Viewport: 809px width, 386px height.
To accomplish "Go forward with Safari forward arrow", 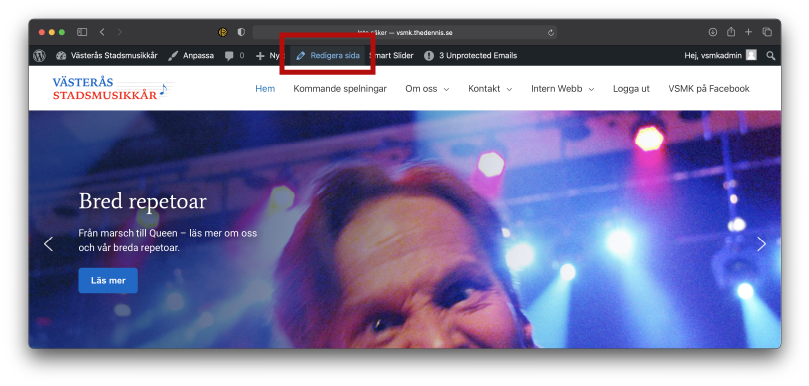I will coord(120,32).
